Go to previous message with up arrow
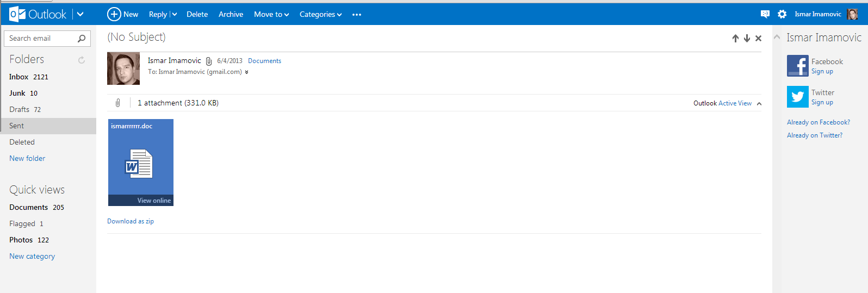The width and height of the screenshot is (868, 293). [735, 38]
